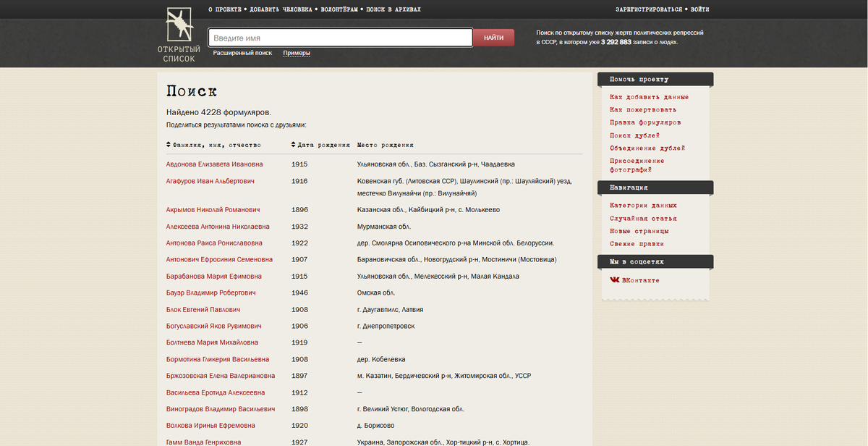868x446 pixels.
Task: Open the Волонтёрам menu item
Action: 339,9
